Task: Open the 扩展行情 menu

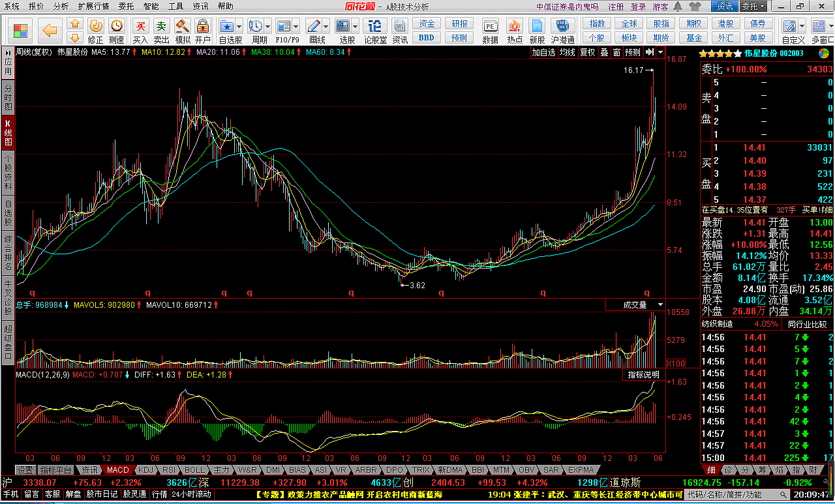Action: coord(93,7)
